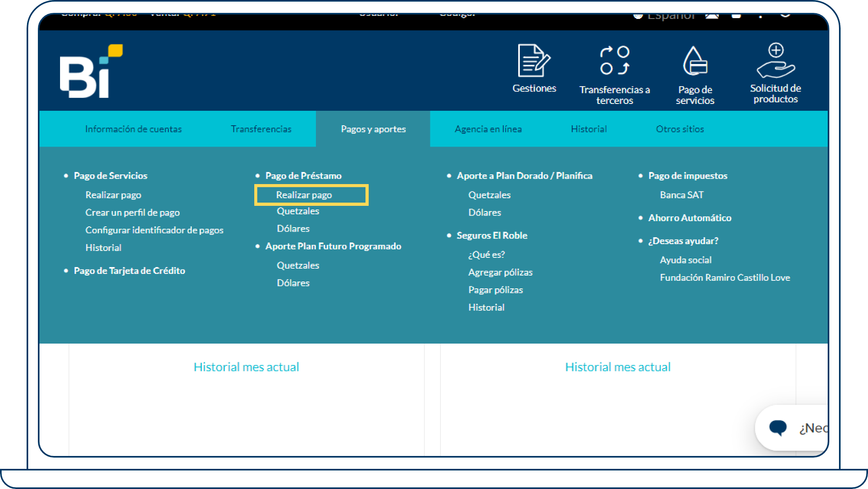The image size is (868, 489).
Task: Open Fundación Ramiro Castillo Love link
Action: pos(725,278)
